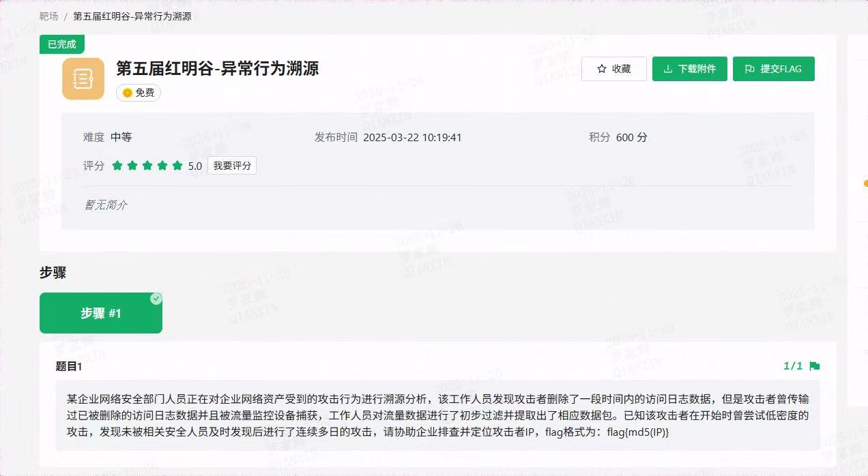Click the 暂无简介 description text
This screenshot has height=476, width=868.
106,205
